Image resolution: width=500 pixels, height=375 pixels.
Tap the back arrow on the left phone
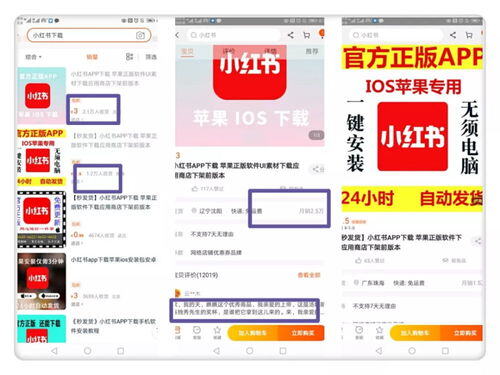coord(54,351)
